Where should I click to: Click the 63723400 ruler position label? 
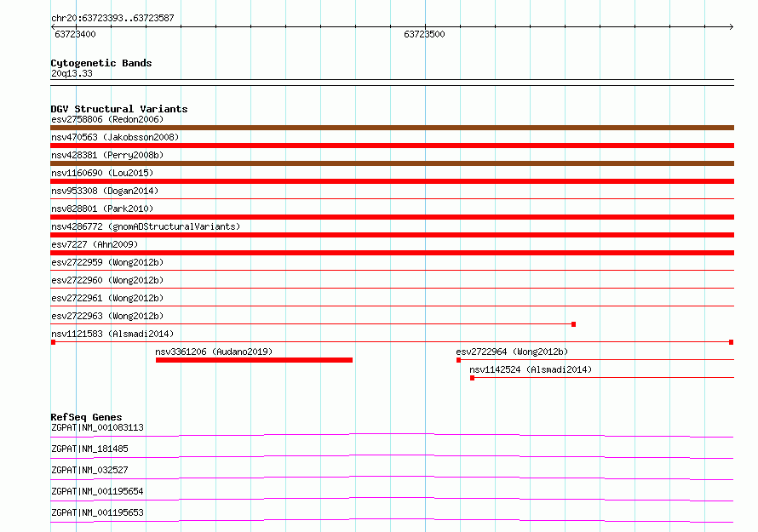[x=75, y=34]
